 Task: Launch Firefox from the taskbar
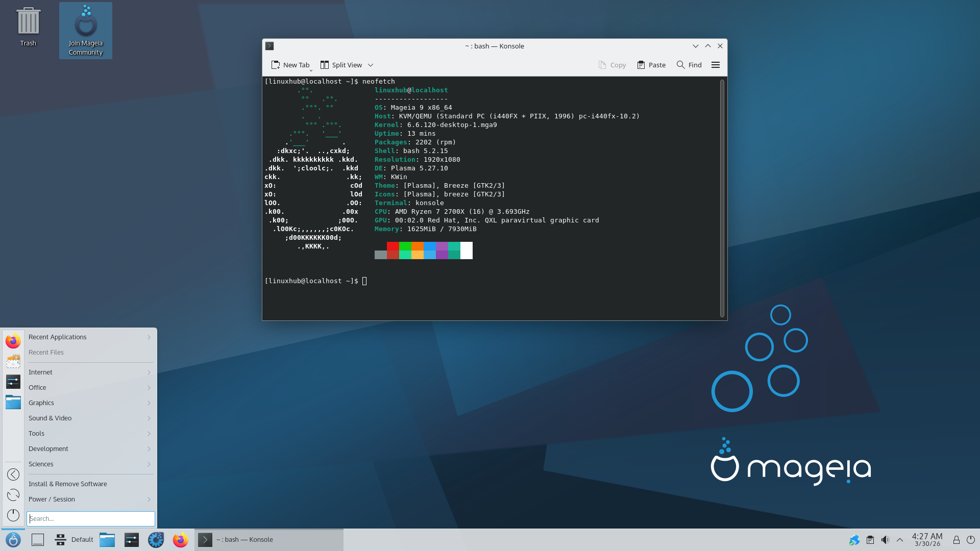pos(180,540)
